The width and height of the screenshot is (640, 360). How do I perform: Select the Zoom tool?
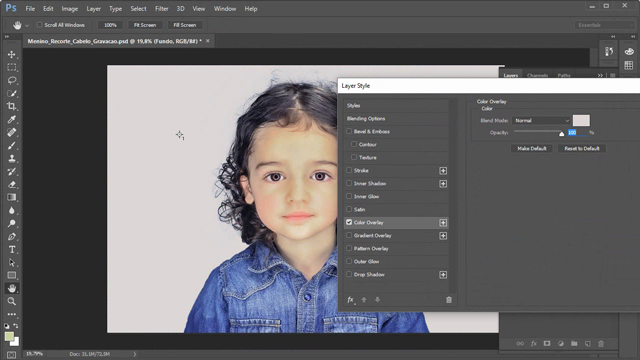[11, 301]
